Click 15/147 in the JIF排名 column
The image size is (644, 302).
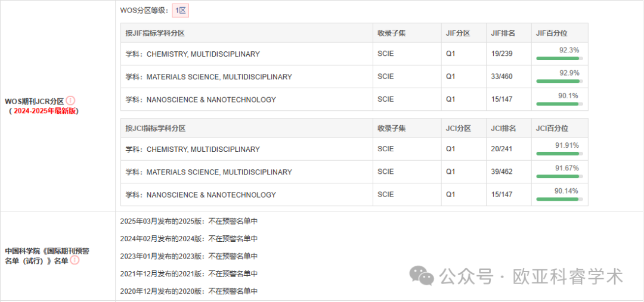pos(501,99)
